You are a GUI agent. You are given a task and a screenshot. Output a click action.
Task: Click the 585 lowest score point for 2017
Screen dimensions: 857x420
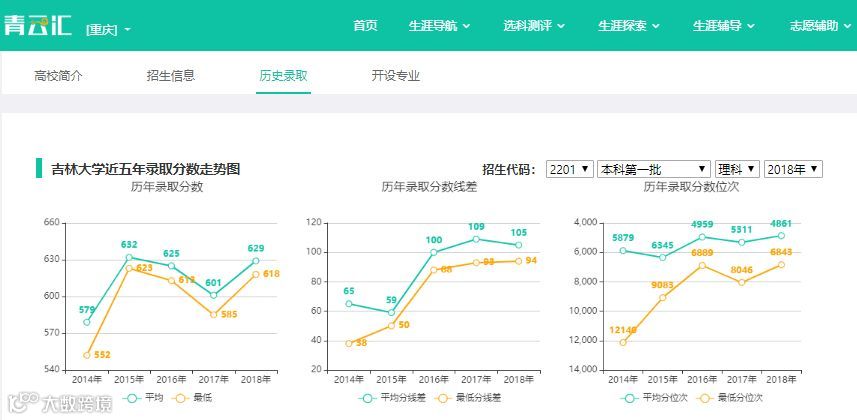(214, 314)
